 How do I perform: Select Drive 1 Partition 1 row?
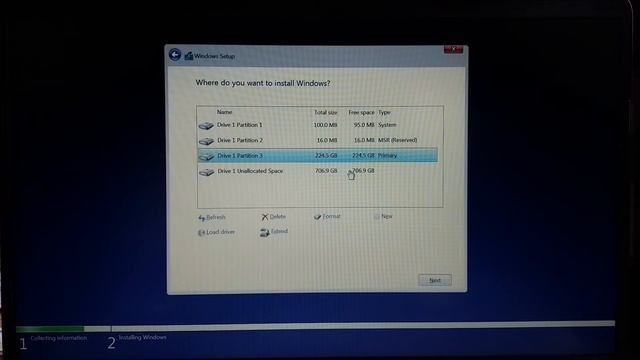tap(318, 125)
